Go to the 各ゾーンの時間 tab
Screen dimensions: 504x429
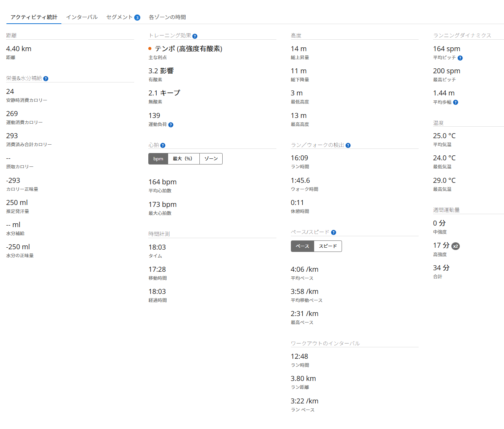pyautogui.click(x=167, y=17)
